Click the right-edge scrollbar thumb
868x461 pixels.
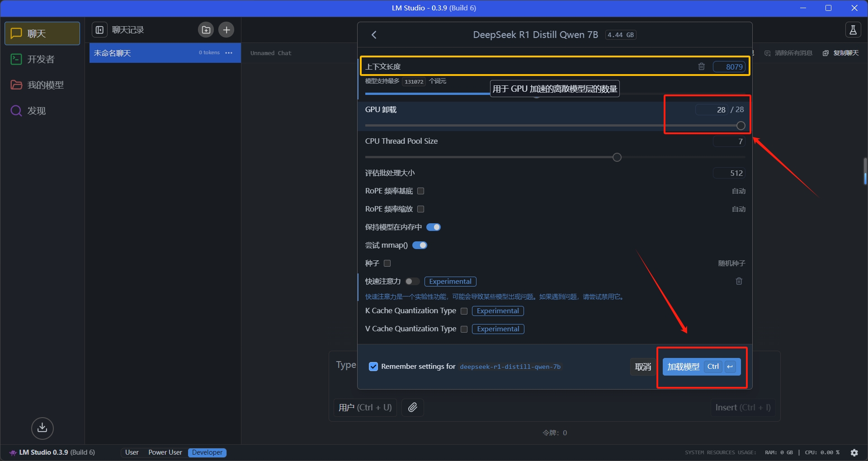(865, 171)
